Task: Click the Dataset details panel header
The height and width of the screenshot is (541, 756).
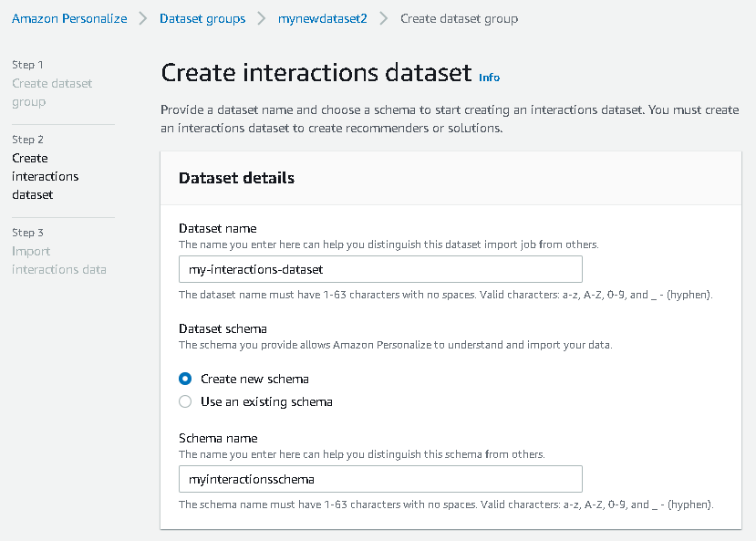Action: [236, 178]
